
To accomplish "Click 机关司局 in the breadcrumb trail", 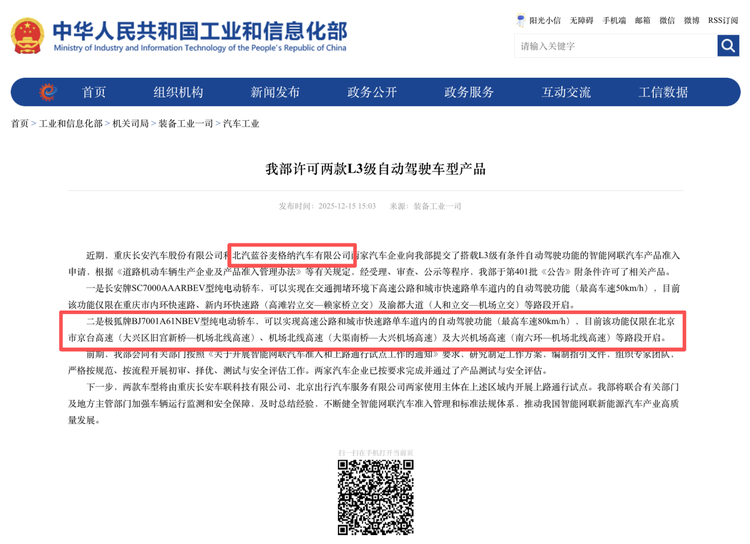I will pos(130,124).
